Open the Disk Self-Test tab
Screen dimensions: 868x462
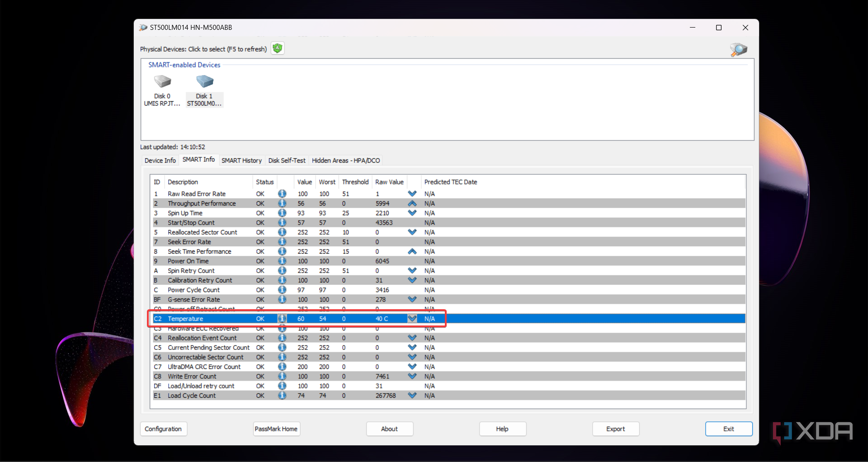point(287,160)
